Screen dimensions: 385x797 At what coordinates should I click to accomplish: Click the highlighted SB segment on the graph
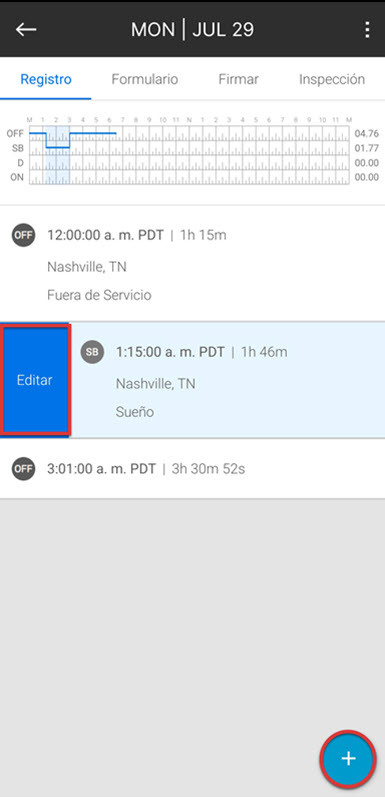coord(57,147)
